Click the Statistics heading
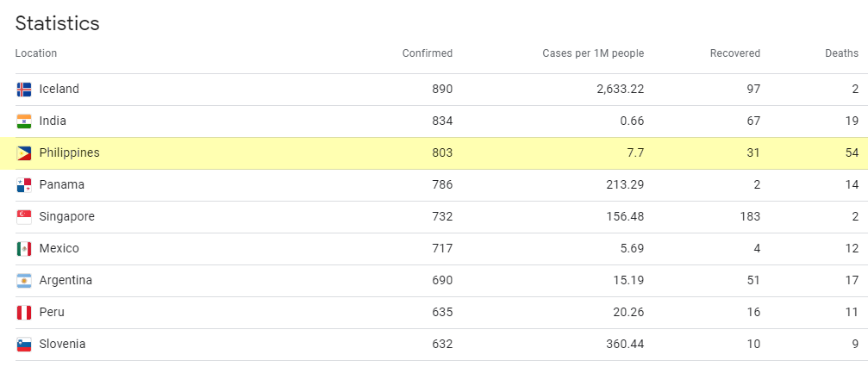 click(57, 23)
